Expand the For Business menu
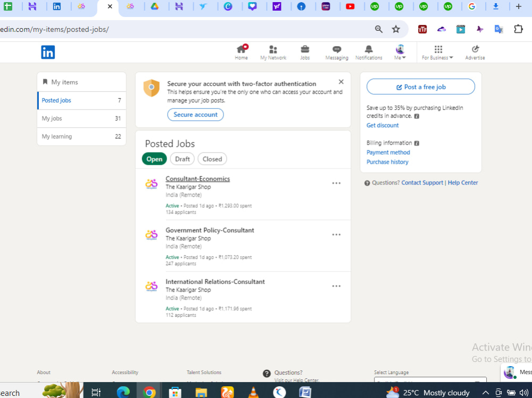The width and height of the screenshot is (532, 398). coord(437,52)
